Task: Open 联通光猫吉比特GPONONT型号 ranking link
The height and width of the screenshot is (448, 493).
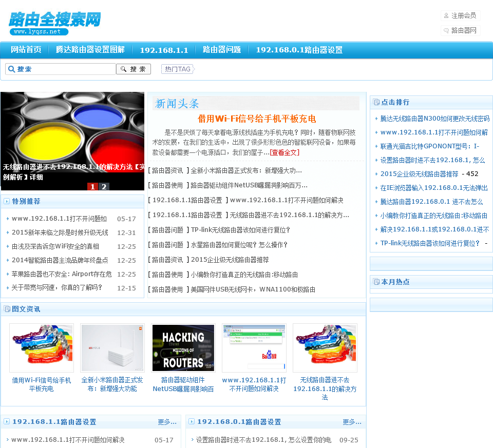Action: pyautogui.click(x=430, y=146)
